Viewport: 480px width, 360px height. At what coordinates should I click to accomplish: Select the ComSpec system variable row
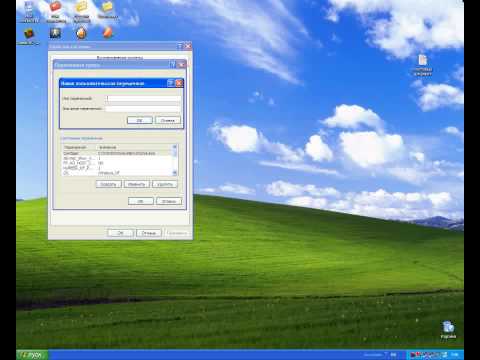click(117, 153)
